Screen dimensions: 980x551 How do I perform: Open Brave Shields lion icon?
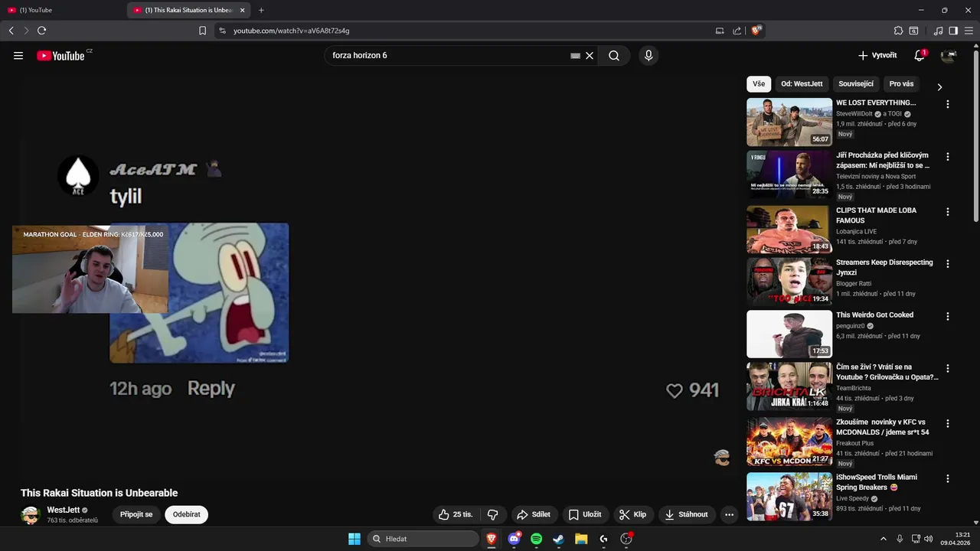756,31
